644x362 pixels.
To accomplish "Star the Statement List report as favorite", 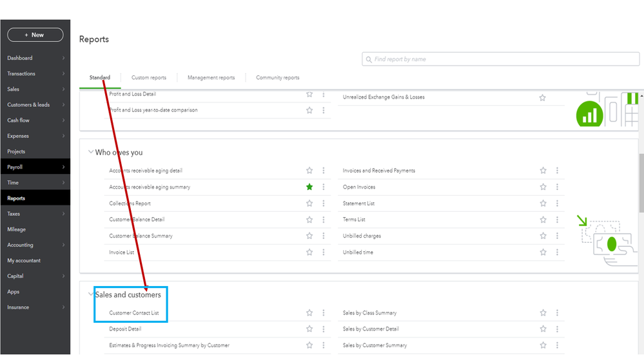I will click(543, 204).
